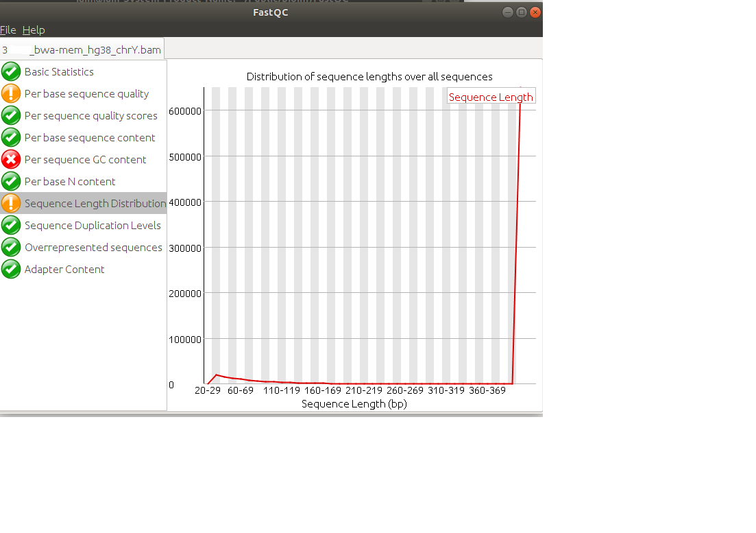The image size is (756, 533).
Task: Click the red Sequence Length legend label
Action: [491, 97]
